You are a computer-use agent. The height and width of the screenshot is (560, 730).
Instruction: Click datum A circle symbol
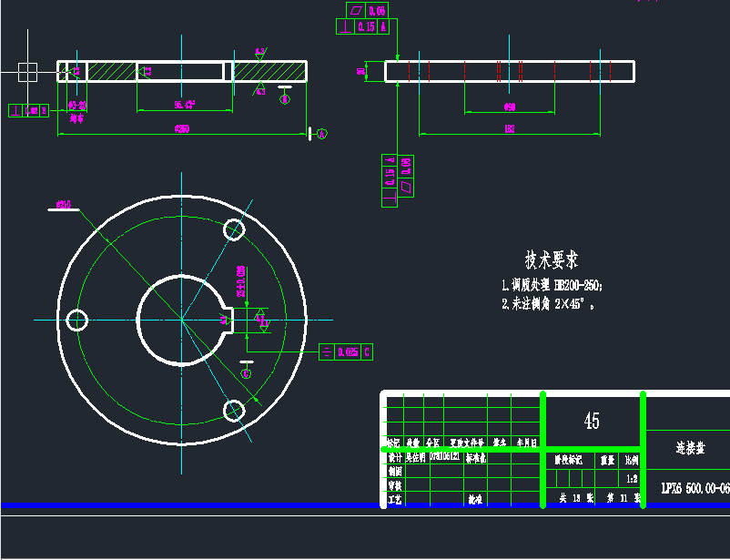click(321, 134)
